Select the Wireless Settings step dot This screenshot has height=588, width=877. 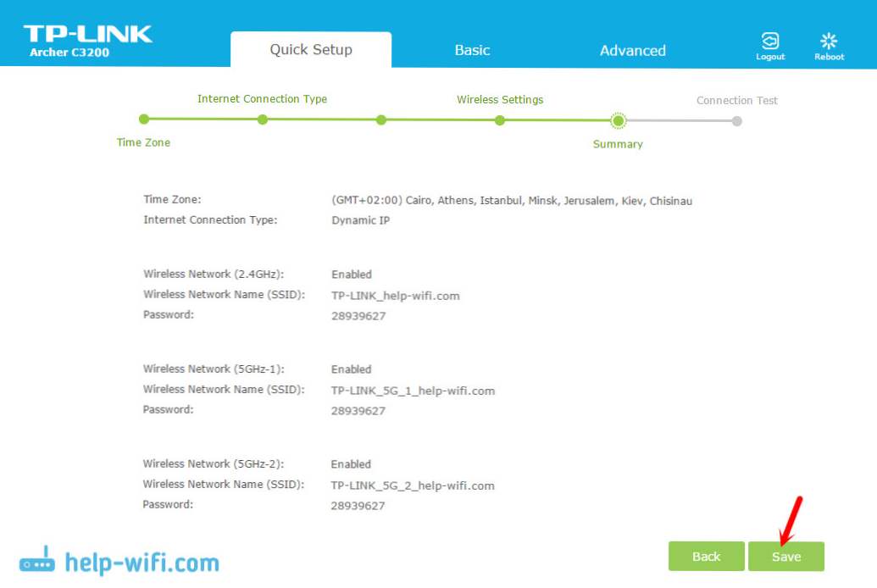(x=500, y=120)
